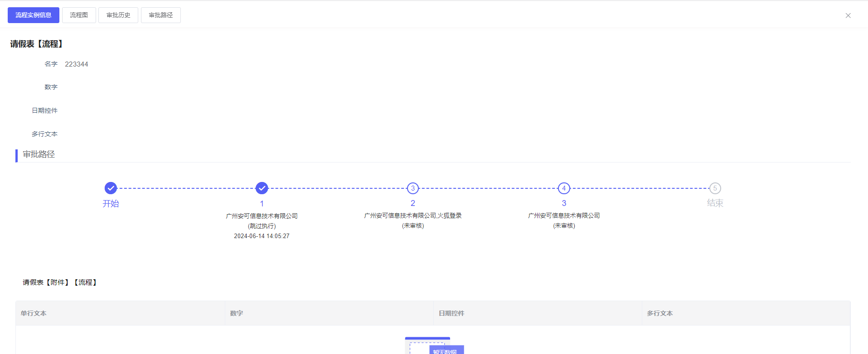Click the 多行文本 table column header
Viewport: 868px width, 354px height.
click(x=659, y=313)
